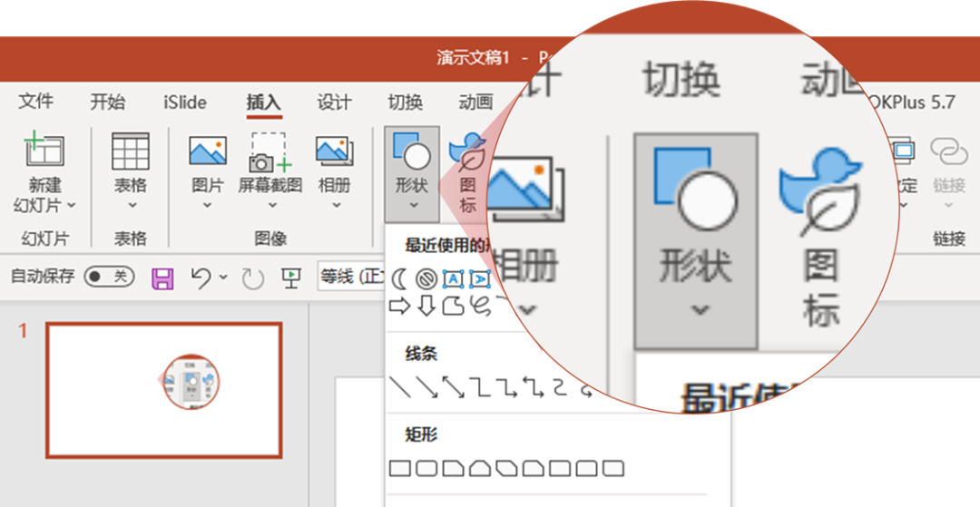Click the purple Save icon
This screenshot has width=980, height=507.
tap(162, 278)
